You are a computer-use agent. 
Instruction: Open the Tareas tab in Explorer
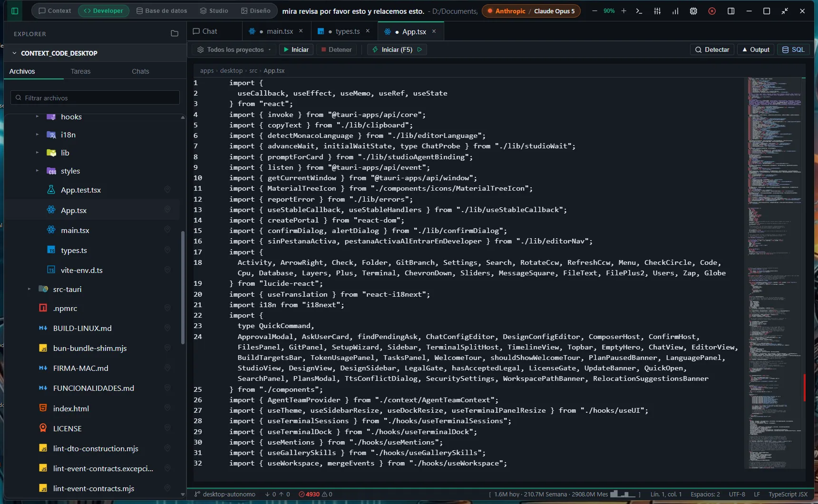(x=80, y=71)
